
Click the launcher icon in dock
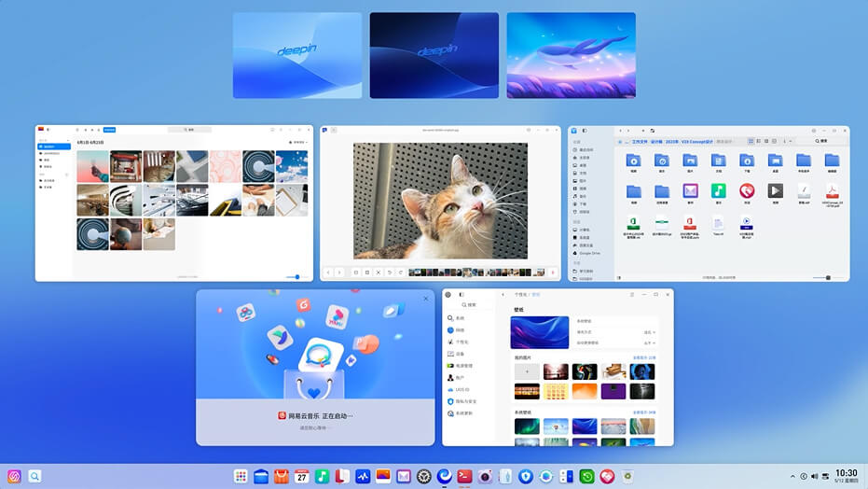[x=241, y=476]
